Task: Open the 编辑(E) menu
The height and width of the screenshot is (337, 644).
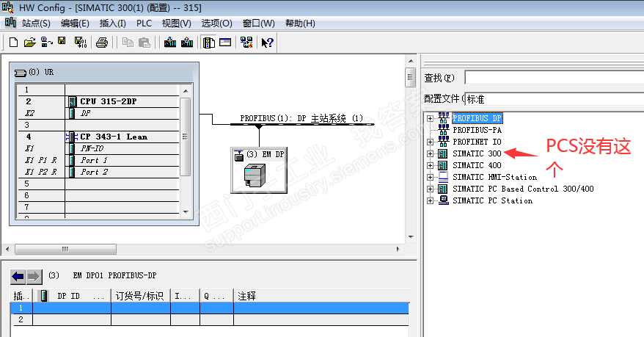Action: pos(75,23)
